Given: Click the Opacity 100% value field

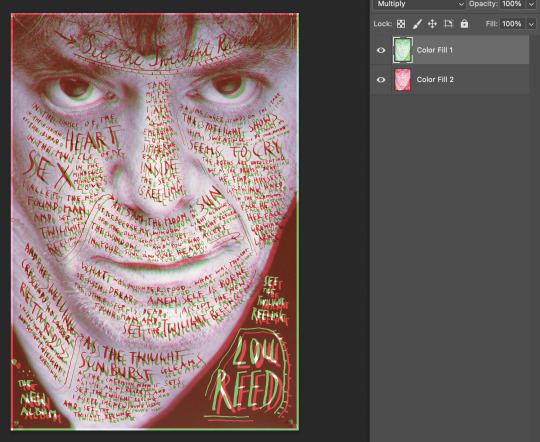Looking at the screenshot, I should pyautogui.click(x=512, y=4).
